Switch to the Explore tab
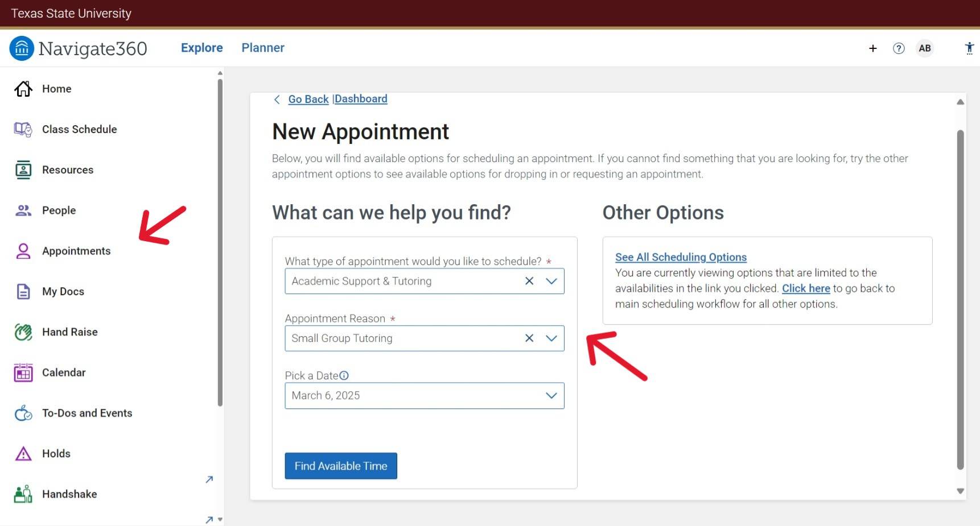The width and height of the screenshot is (980, 526). pyautogui.click(x=201, y=48)
